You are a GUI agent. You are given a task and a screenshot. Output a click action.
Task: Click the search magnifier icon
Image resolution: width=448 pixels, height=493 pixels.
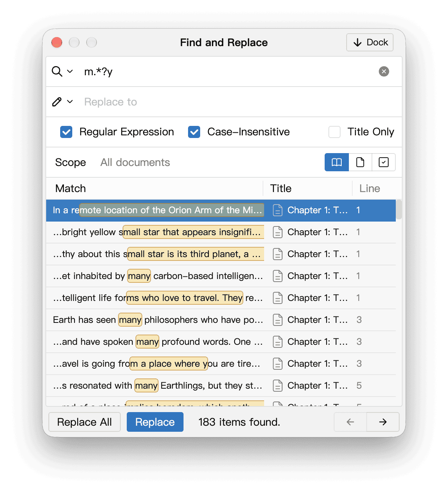(x=57, y=71)
